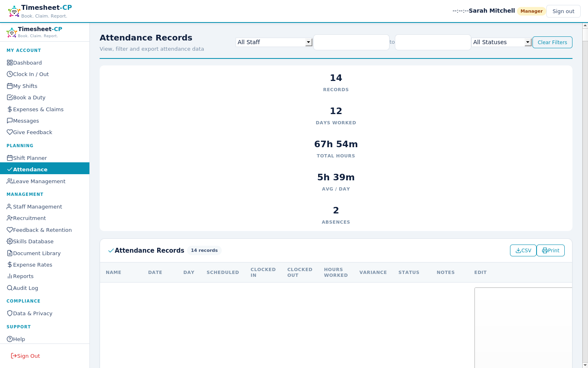Click the page scrollbar up arrow
The width and height of the screenshot is (588, 368).
585,26
